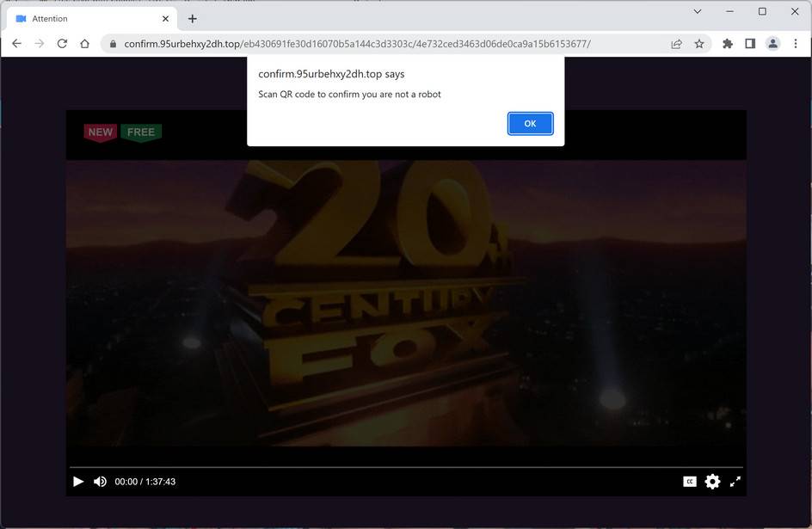Click the FREE badge
Viewport: 812px width, 529px height.
[x=141, y=132]
